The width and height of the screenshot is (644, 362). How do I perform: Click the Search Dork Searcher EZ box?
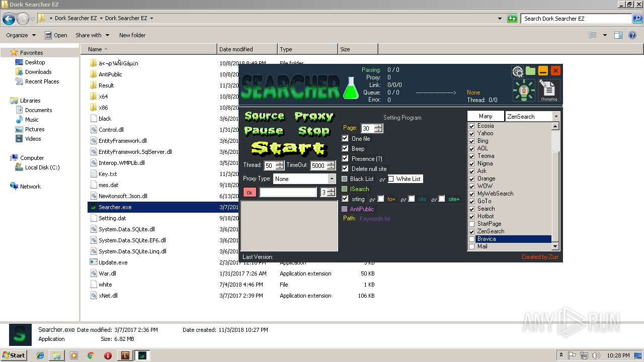point(577,19)
